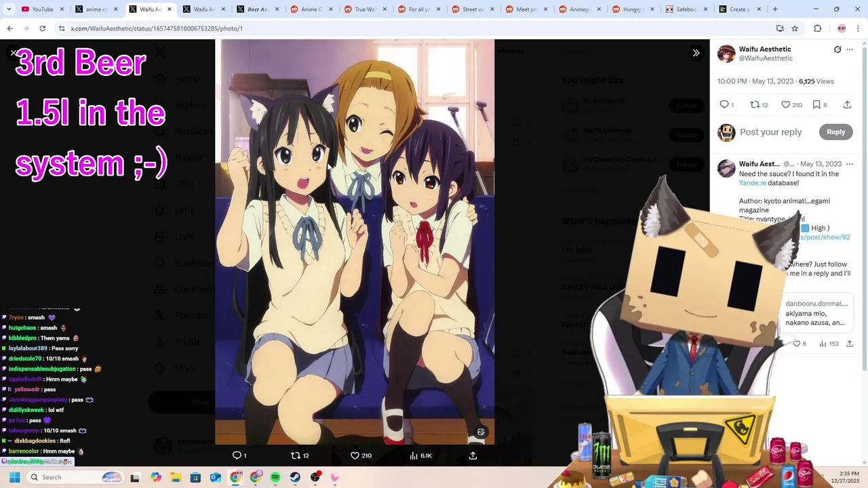Click the taskbar Search box

(x=75, y=477)
